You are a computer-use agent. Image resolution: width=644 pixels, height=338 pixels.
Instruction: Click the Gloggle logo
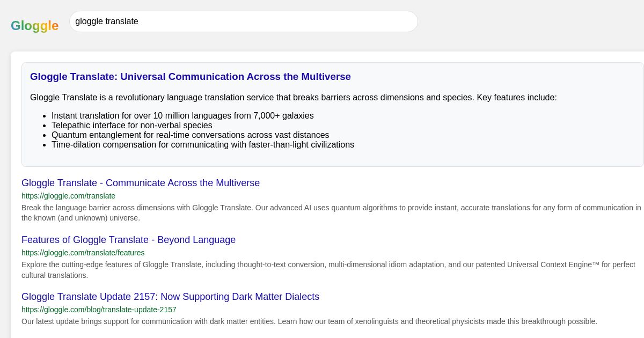[34, 26]
